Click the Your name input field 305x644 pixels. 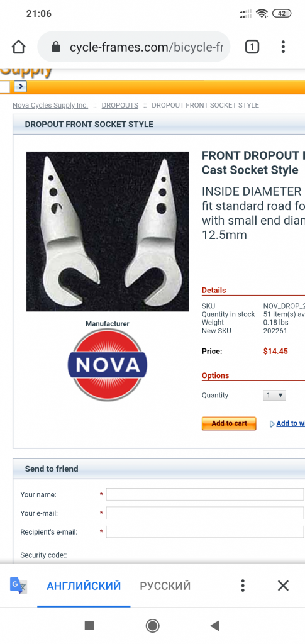point(205,494)
